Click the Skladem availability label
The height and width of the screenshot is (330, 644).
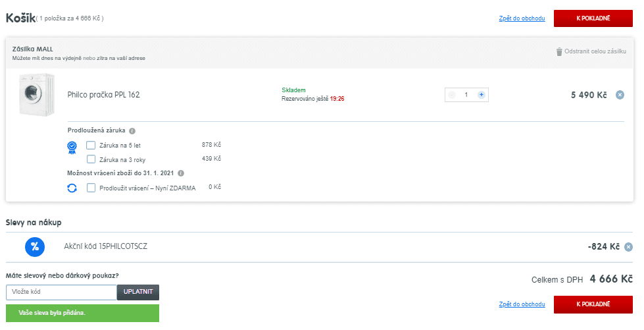click(293, 90)
